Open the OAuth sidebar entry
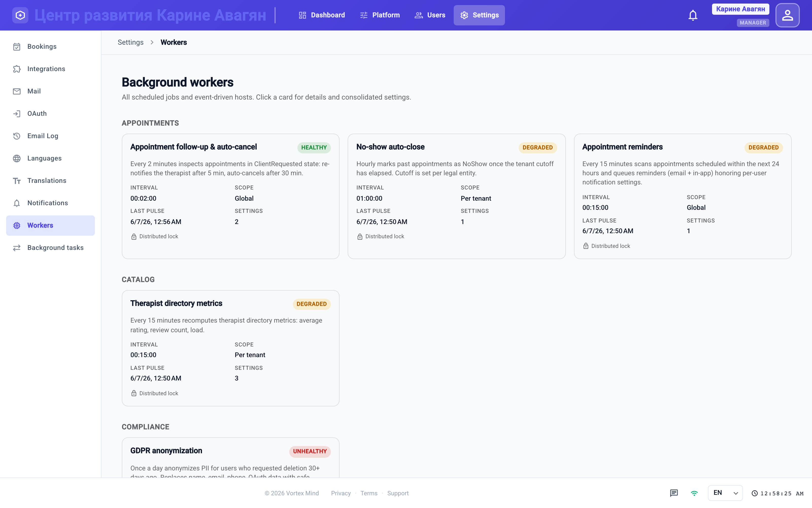 pyautogui.click(x=50, y=114)
